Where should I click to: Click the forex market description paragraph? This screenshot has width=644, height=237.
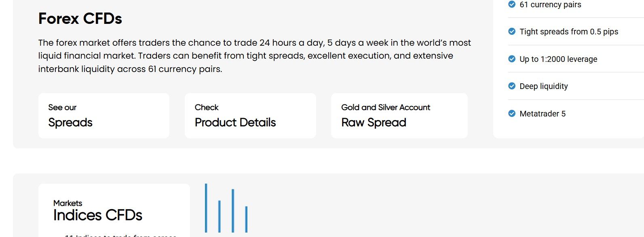pos(254,56)
